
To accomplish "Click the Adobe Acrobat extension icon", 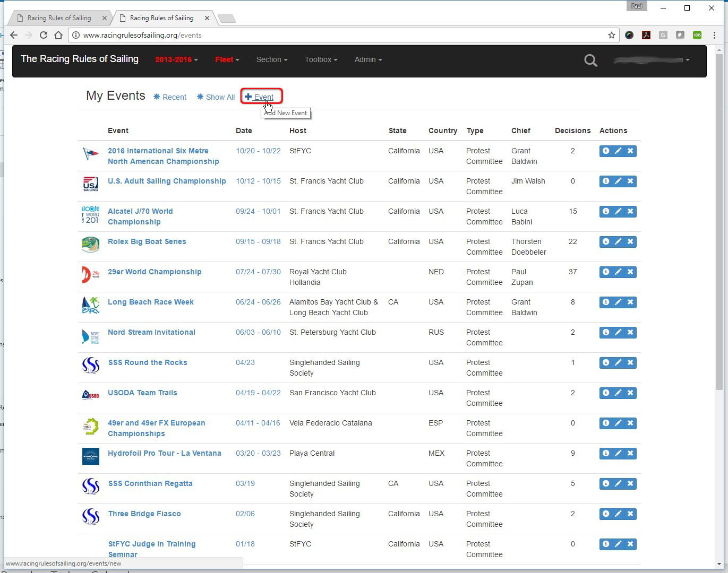I will coord(646,35).
